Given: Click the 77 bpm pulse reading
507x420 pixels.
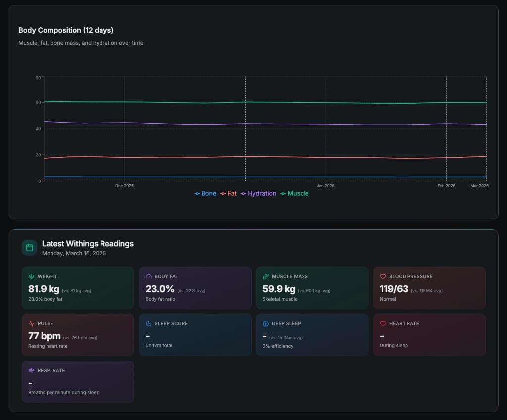Looking at the screenshot, I should pyautogui.click(x=45, y=336).
